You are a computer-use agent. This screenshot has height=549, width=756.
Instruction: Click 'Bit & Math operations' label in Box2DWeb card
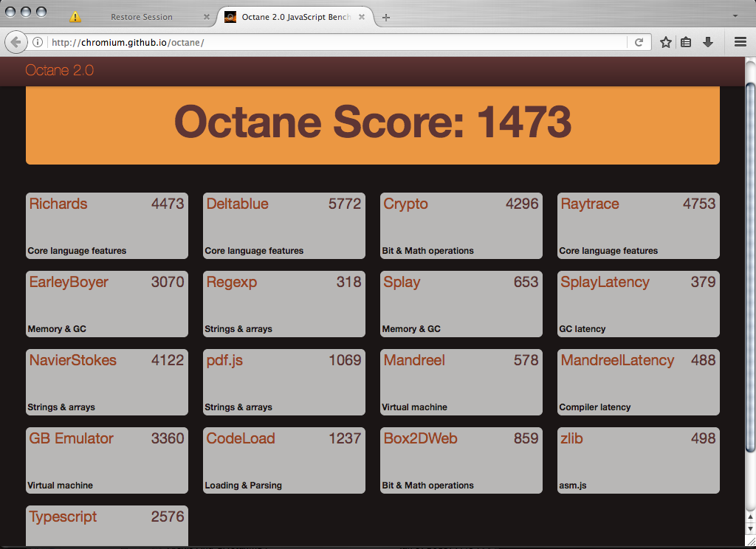pyautogui.click(x=427, y=486)
